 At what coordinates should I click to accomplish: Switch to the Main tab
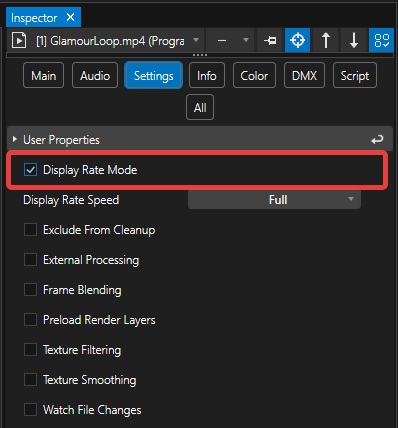[43, 75]
